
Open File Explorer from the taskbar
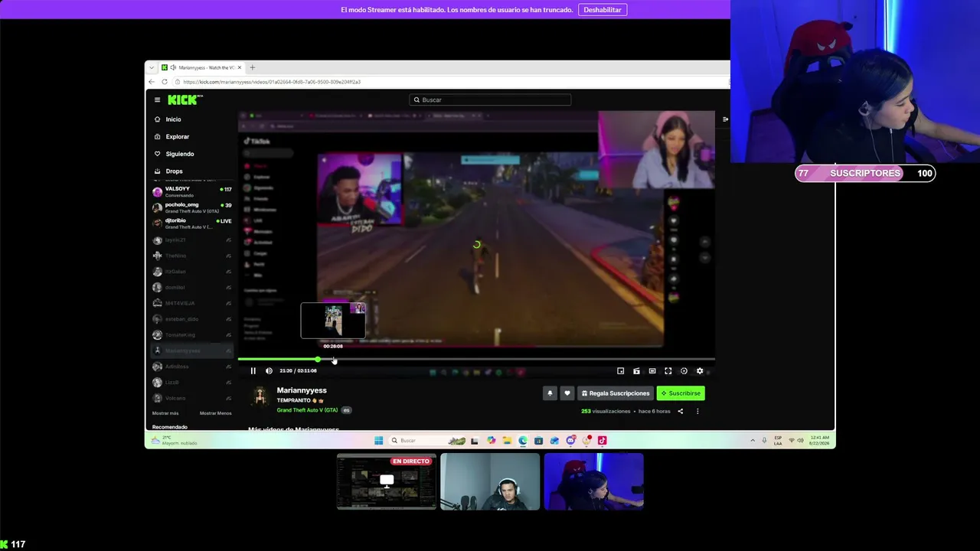[507, 441]
